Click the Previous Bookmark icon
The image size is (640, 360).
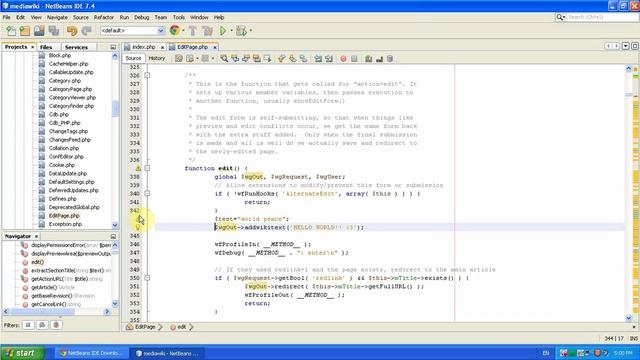[x=282, y=59]
